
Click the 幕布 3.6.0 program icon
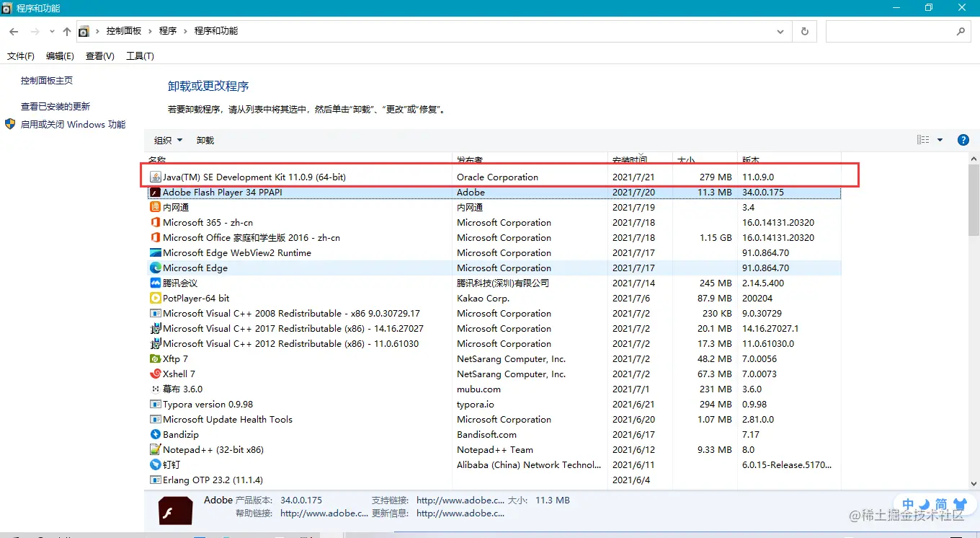(155, 389)
